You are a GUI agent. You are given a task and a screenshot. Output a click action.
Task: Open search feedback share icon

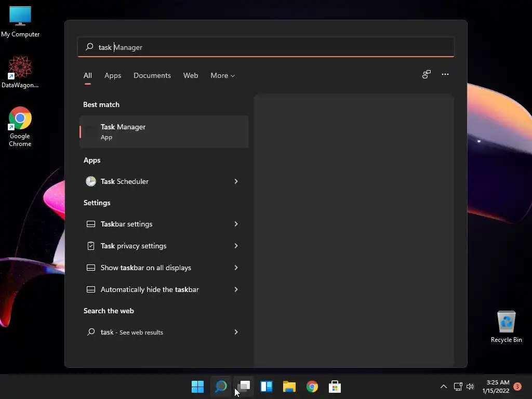pos(427,74)
